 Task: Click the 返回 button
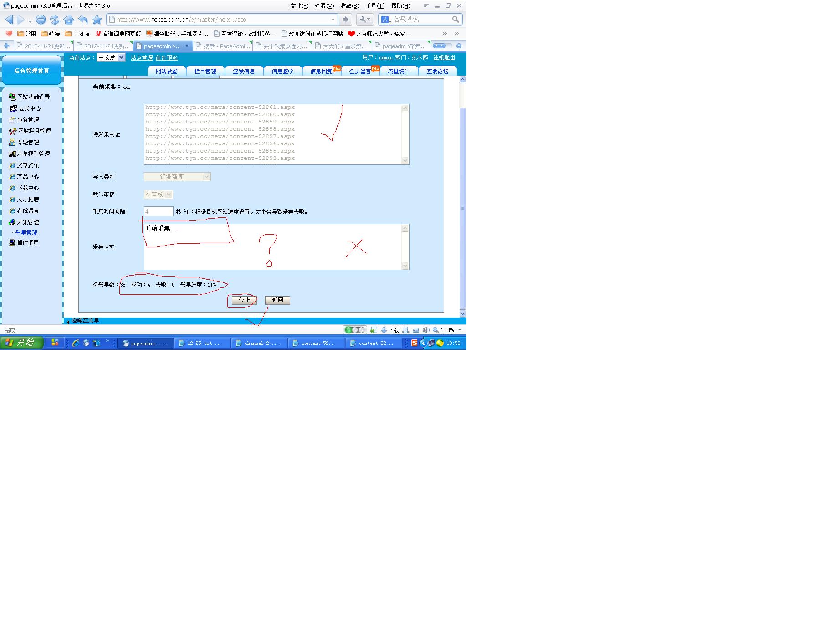pyautogui.click(x=277, y=300)
